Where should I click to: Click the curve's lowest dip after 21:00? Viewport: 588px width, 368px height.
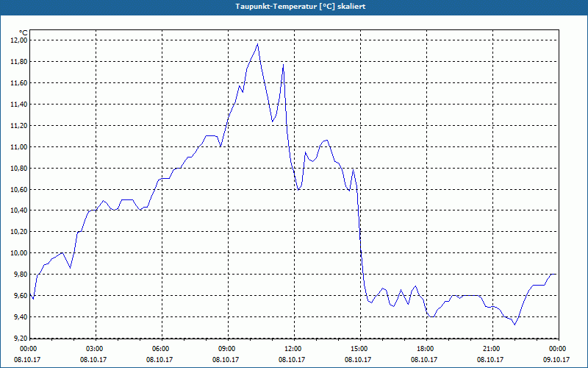515,325
